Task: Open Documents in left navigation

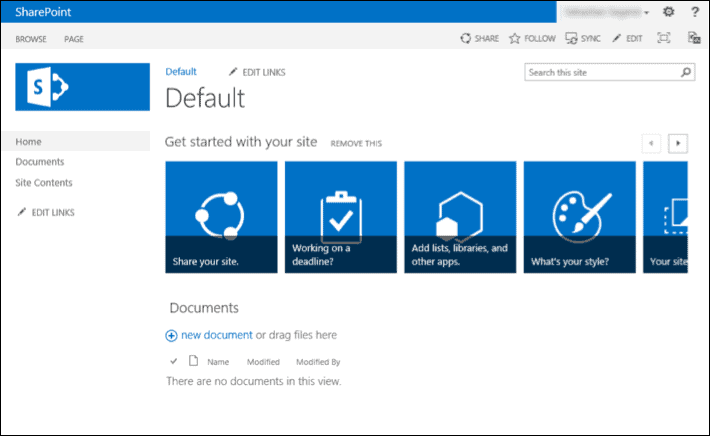Action: tap(40, 162)
